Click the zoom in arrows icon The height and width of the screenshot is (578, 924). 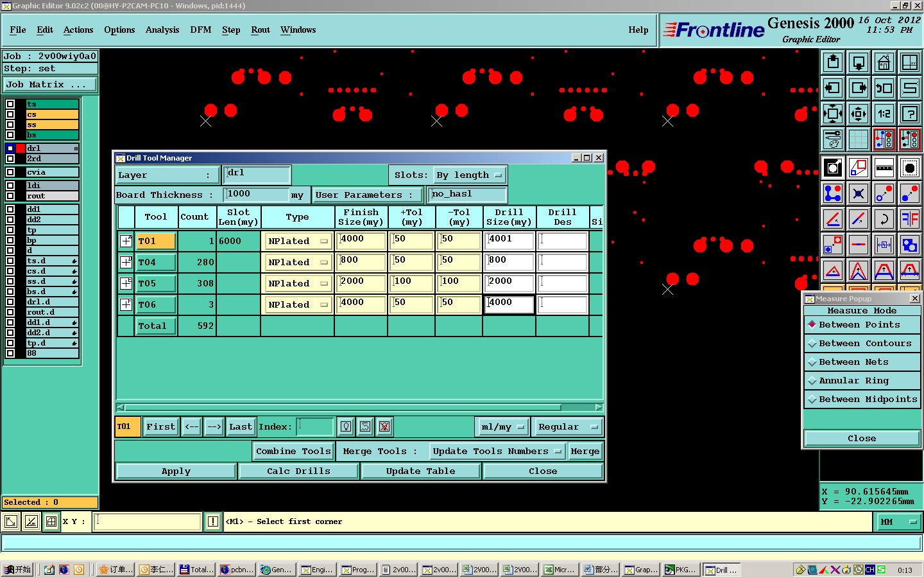(x=833, y=114)
